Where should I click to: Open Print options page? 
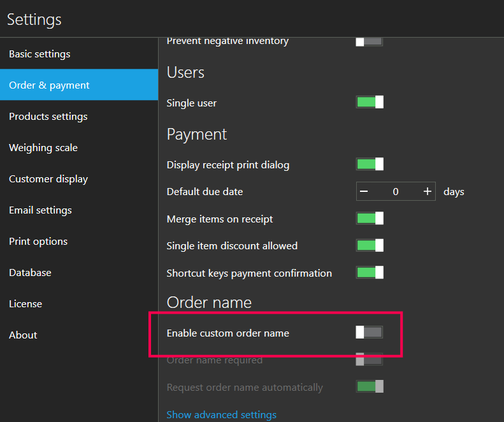pyautogui.click(x=38, y=242)
